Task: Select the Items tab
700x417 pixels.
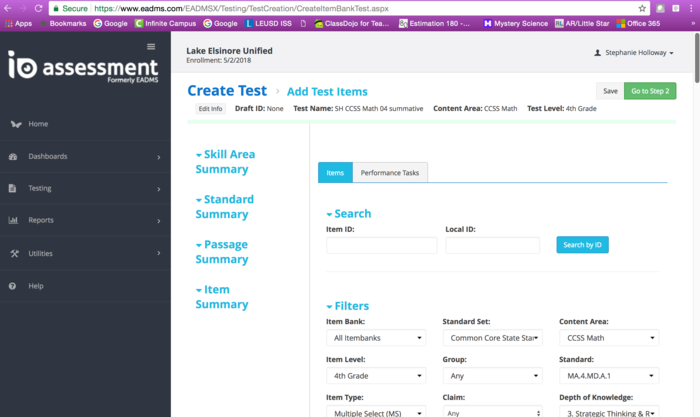Action: coord(335,173)
